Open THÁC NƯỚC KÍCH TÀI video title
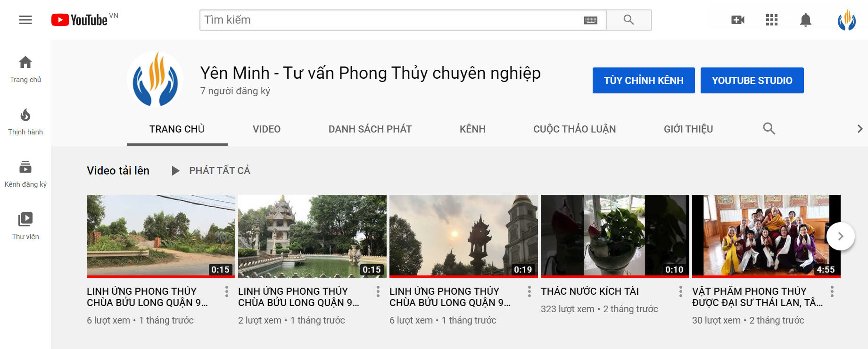868x349 pixels. [x=590, y=291]
